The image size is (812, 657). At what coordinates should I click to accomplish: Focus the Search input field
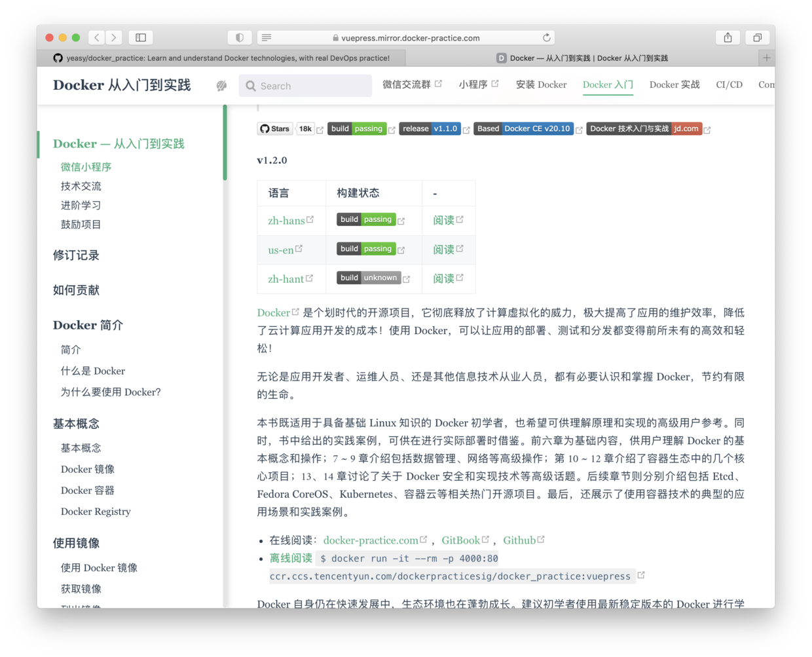[x=305, y=86]
